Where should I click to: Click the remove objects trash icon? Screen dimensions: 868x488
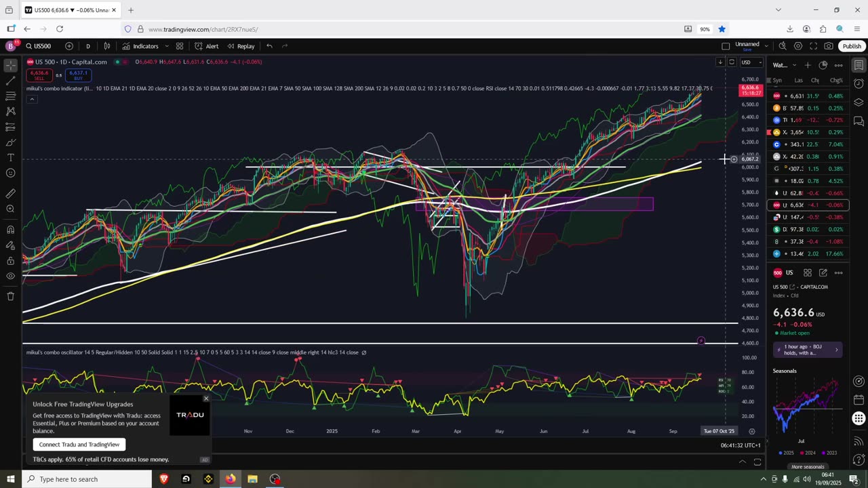(x=10, y=296)
